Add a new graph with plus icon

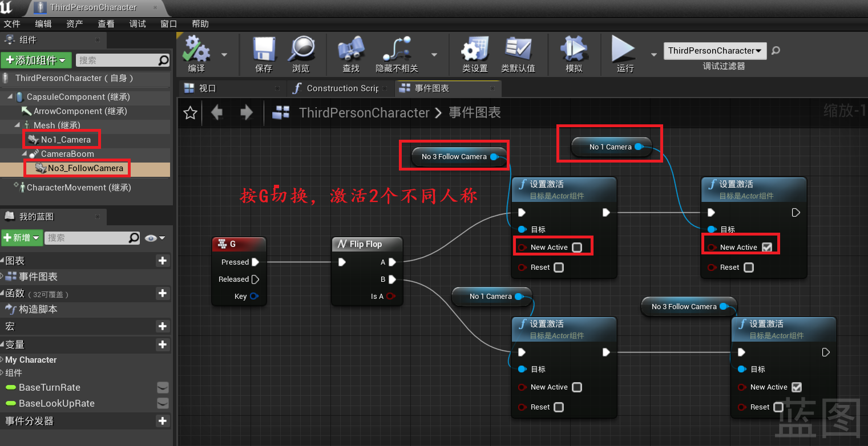163,261
